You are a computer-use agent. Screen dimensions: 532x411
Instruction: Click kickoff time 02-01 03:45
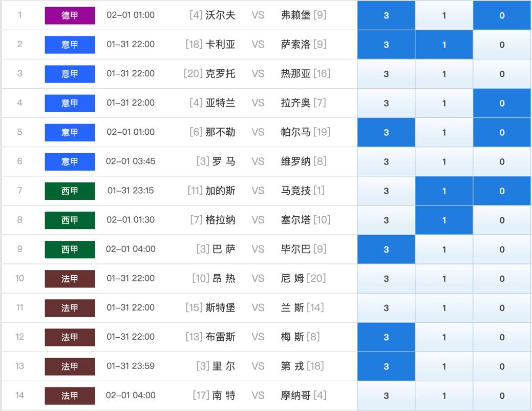(x=131, y=161)
